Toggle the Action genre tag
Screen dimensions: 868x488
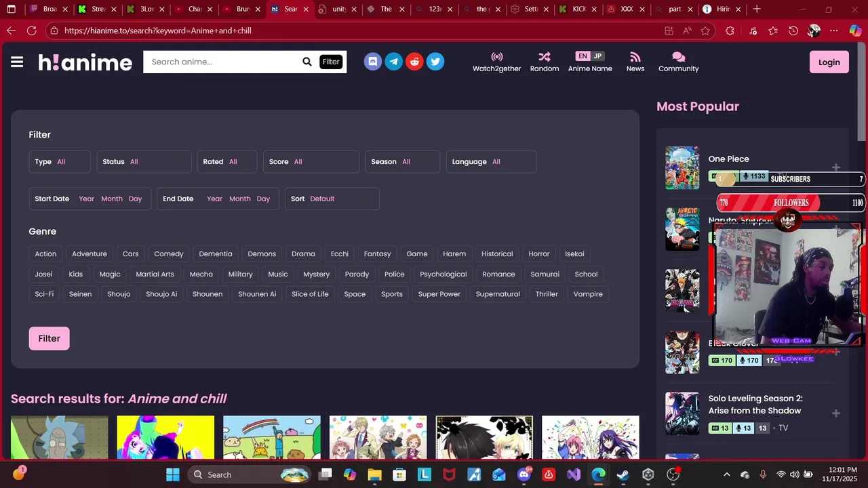(45, 253)
